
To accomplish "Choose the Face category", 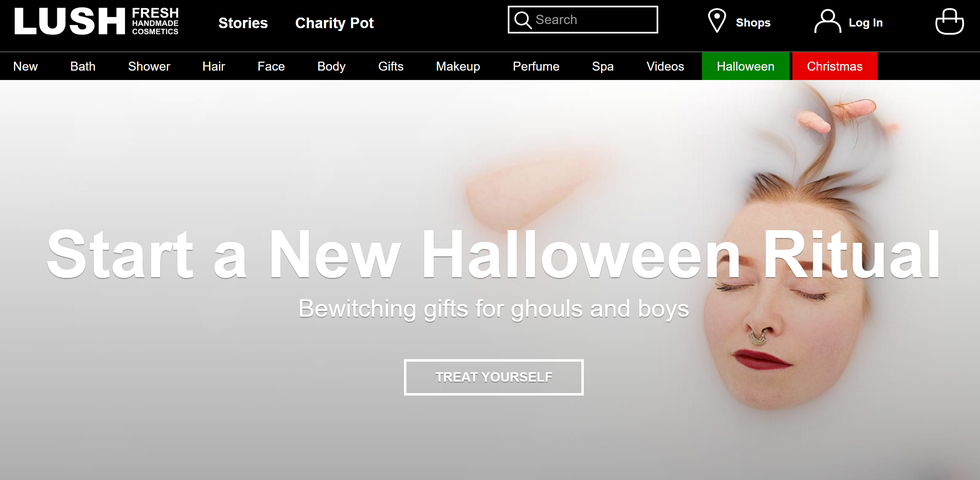I will (x=271, y=66).
